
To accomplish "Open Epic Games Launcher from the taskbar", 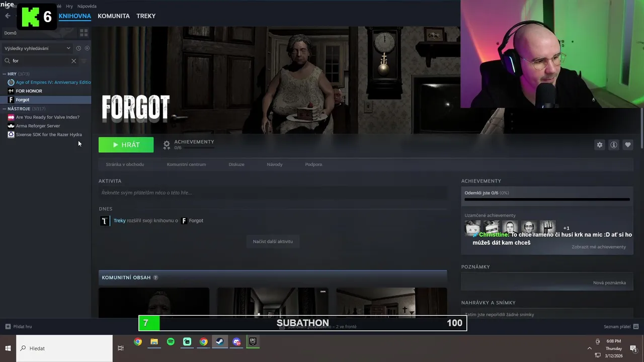I will [253, 342].
